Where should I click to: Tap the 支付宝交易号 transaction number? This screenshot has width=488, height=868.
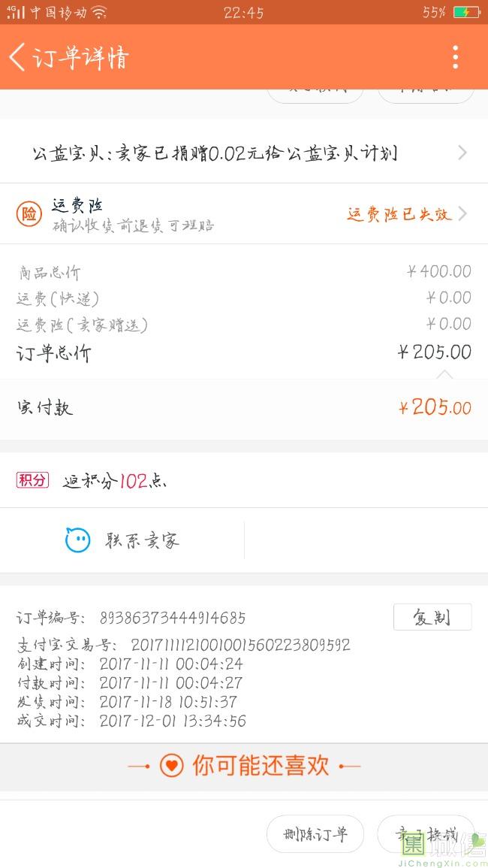tap(240, 645)
